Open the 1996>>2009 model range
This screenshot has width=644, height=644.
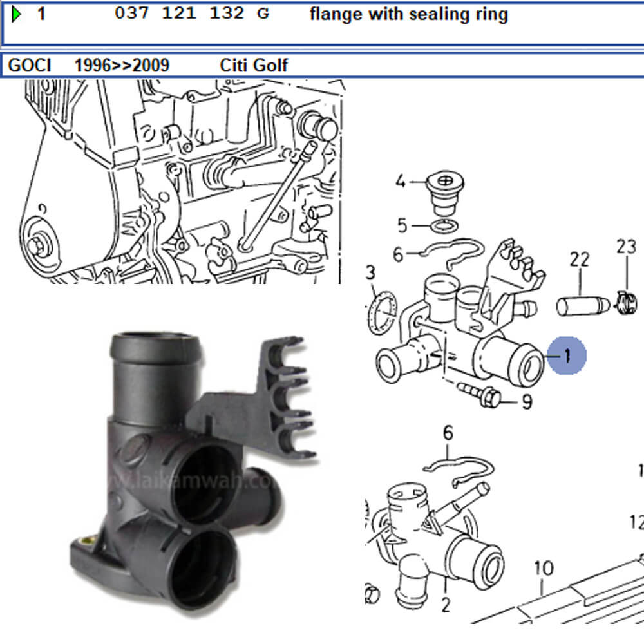[122, 64]
